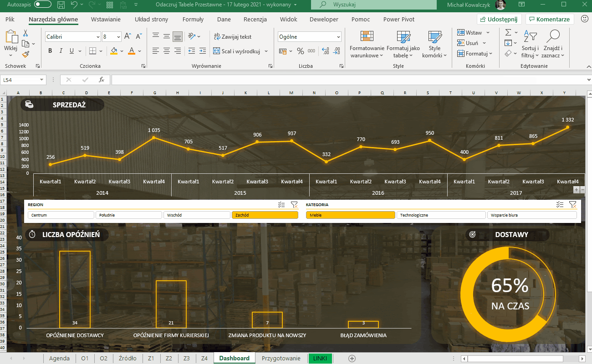592x364 pixels.
Task: Click the AutoSum sigma icon
Action: point(509,33)
